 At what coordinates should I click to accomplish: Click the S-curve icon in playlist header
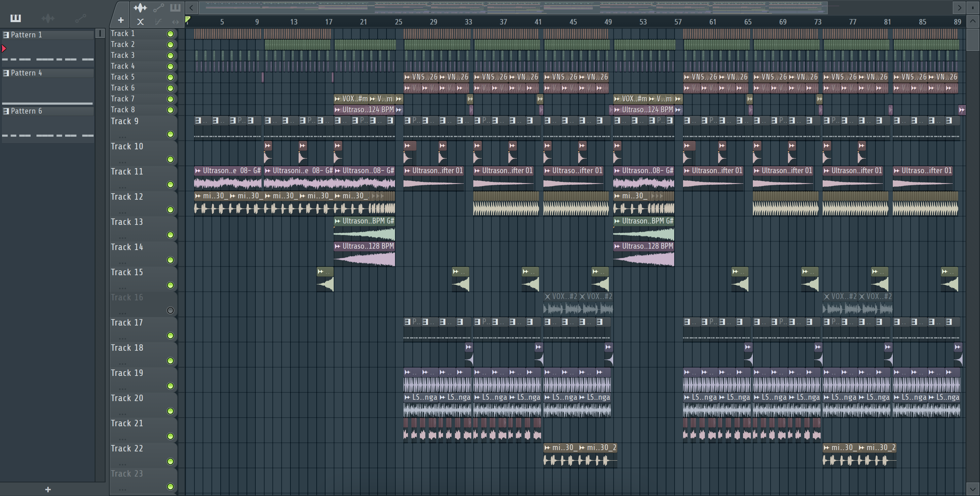(159, 22)
